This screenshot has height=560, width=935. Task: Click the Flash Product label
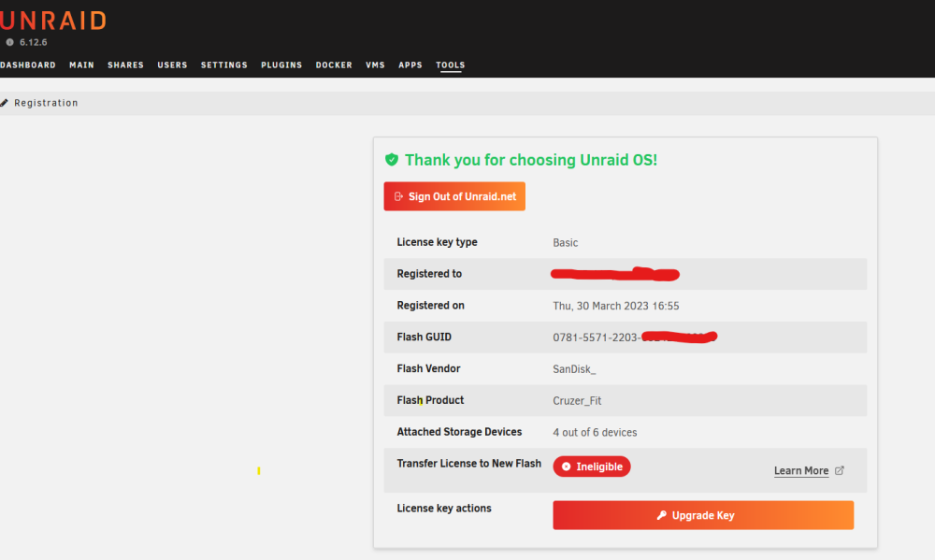point(430,400)
